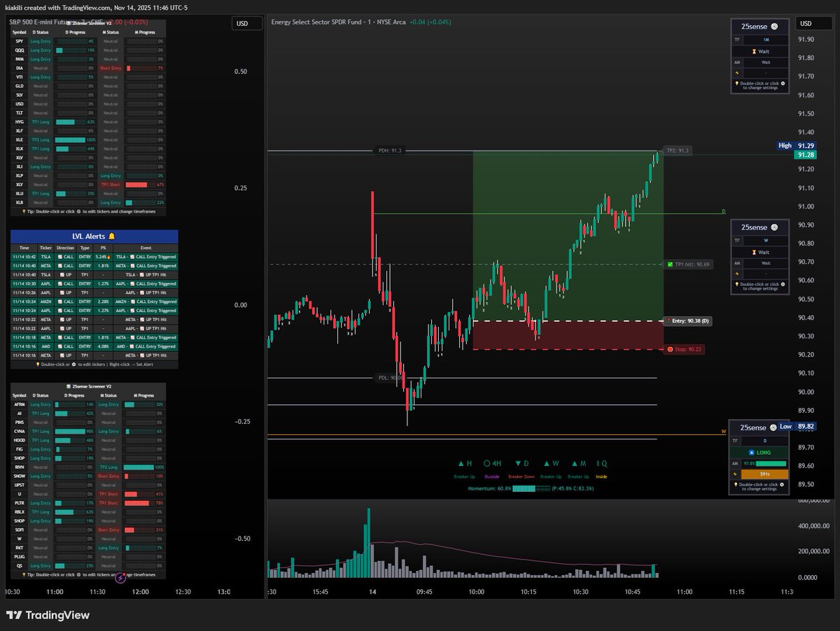Click the lightning bolt icon on daily 25sense panel
Screen dimensions: 840x631
click(x=735, y=474)
